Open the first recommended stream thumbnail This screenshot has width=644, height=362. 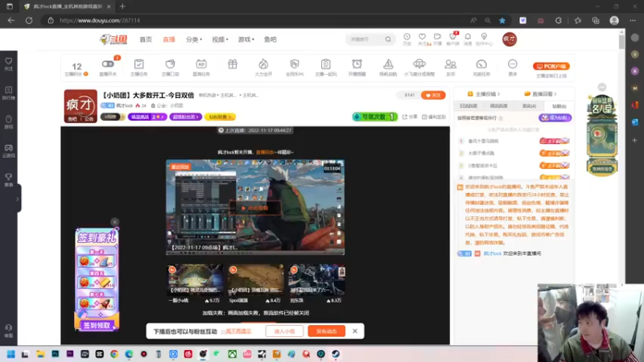[195, 280]
